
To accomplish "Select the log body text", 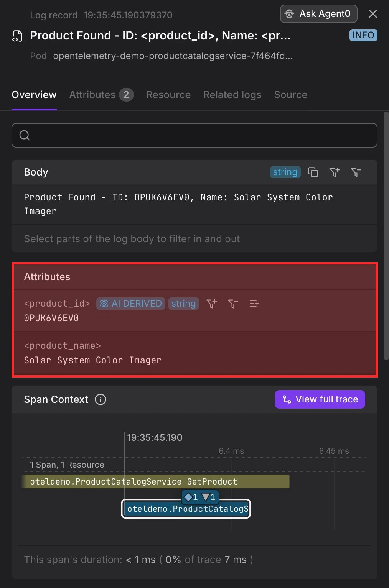I will coord(178,204).
